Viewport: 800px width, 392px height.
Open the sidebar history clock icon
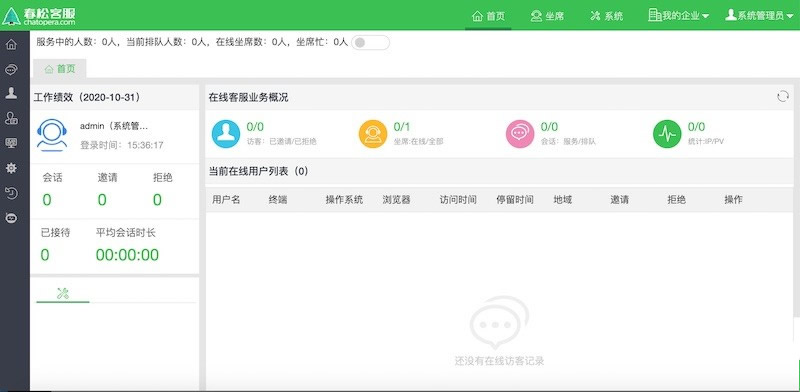coord(11,193)
